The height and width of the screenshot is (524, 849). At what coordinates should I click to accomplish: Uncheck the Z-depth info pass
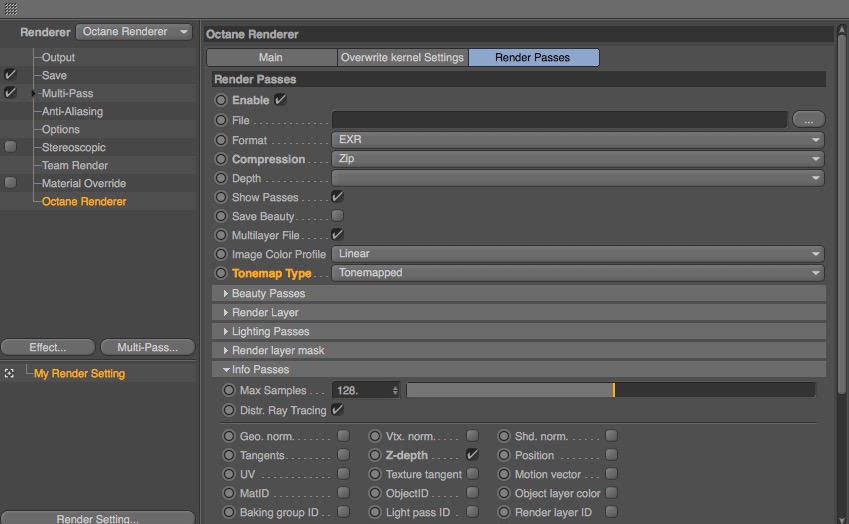(472, 454)
